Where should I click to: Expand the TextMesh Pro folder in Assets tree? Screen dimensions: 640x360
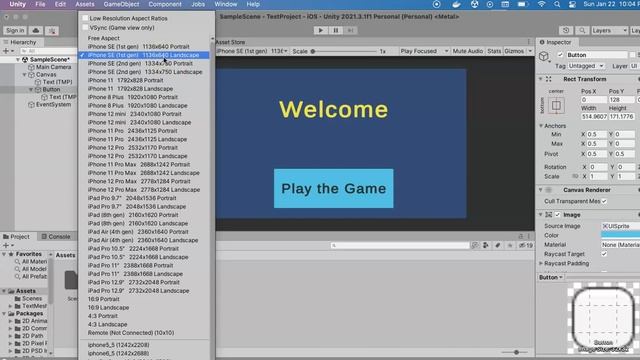pos(11,306)
